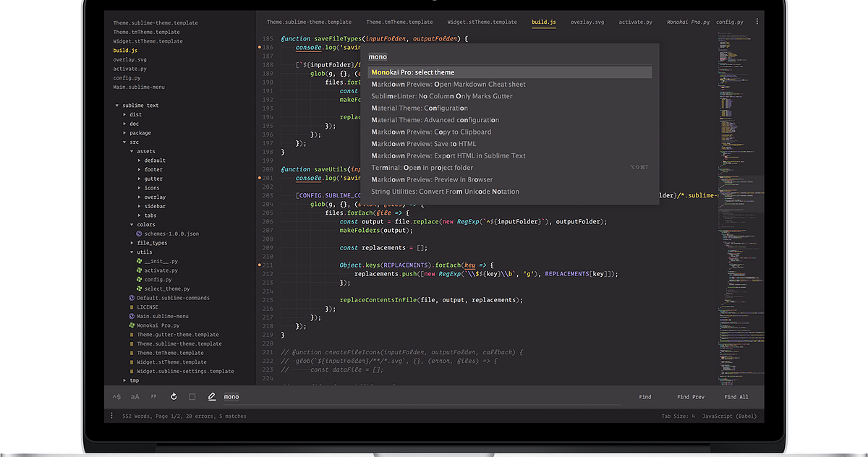868x457 pixels.
Task: Run Monokai Pro: select theme command
Action: click(x=420, y=72)
